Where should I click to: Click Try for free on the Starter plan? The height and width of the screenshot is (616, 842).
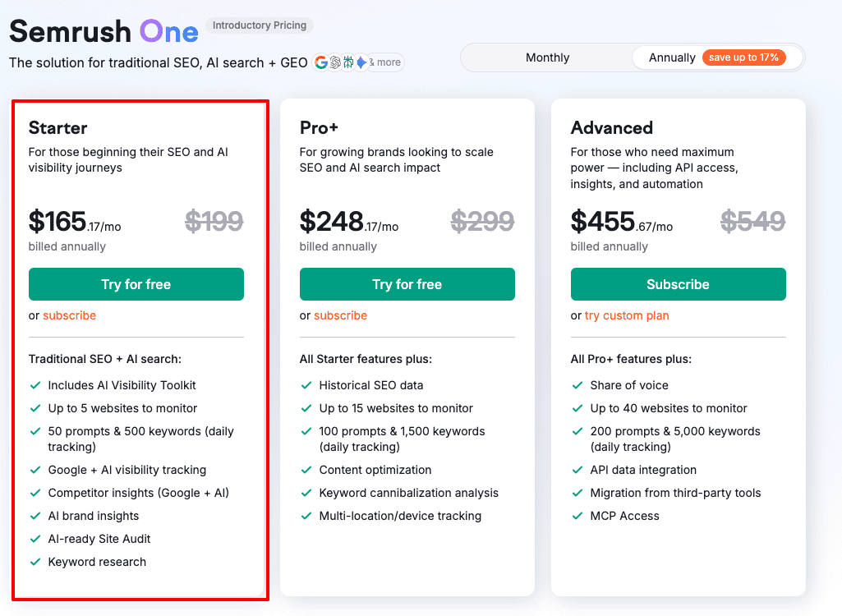pos(136,283)
